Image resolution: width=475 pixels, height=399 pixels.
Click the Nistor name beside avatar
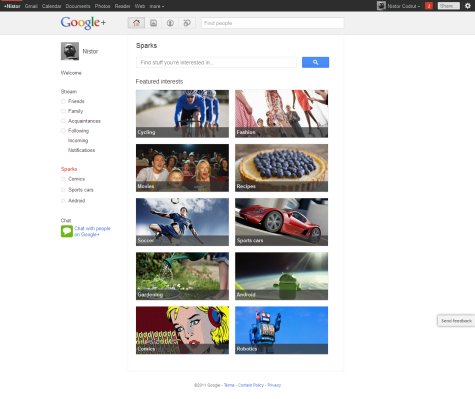click(x=90, y=51)
